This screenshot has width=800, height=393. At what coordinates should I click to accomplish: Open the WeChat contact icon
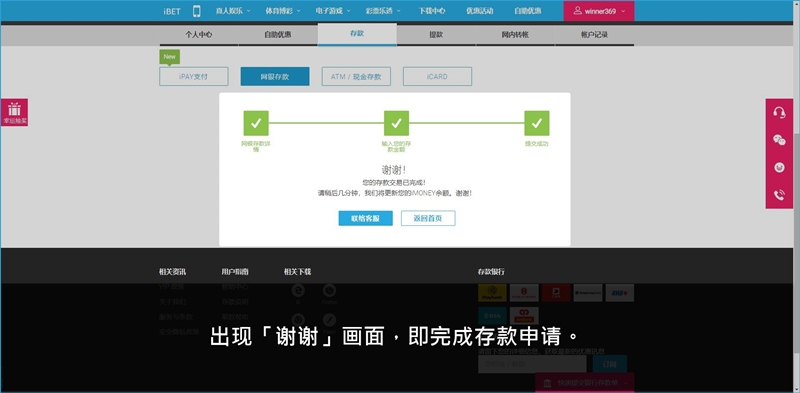779,140
